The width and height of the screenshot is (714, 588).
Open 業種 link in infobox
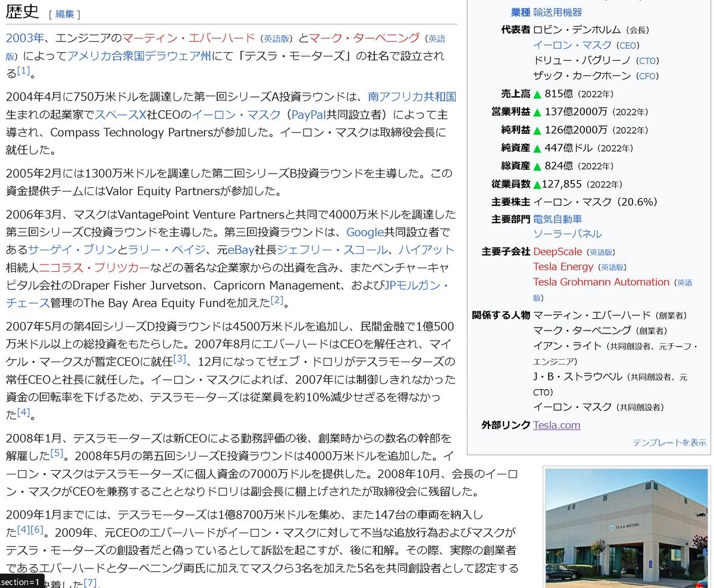[521, 12]
